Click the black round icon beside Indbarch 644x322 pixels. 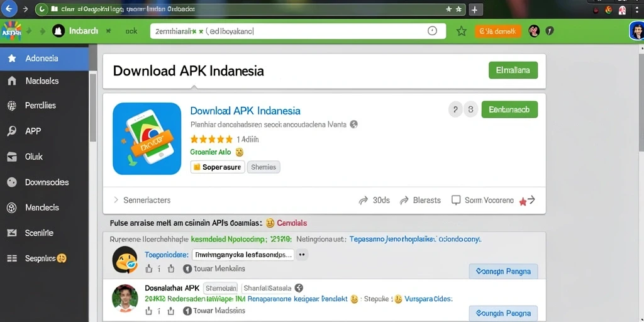[x=58, y=31]
